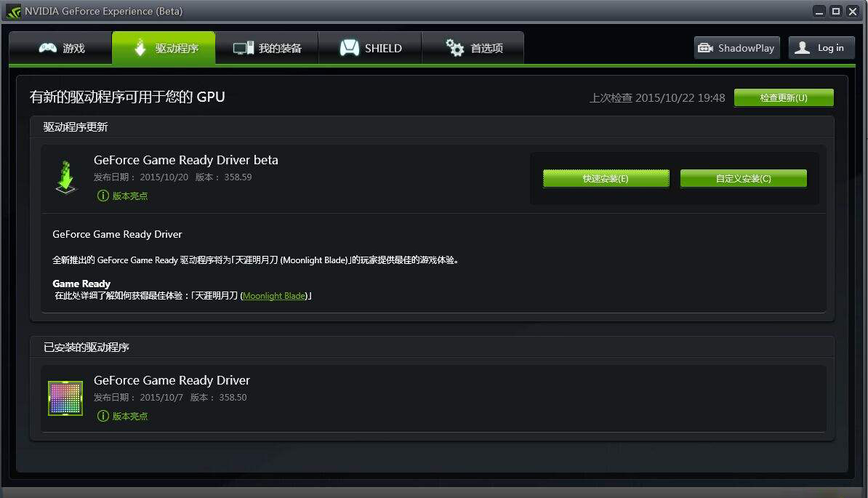This screenshot has height=498, width=868.
Task: Open the 首选项 (Preferences) gears icon
Action: (454, 47)
